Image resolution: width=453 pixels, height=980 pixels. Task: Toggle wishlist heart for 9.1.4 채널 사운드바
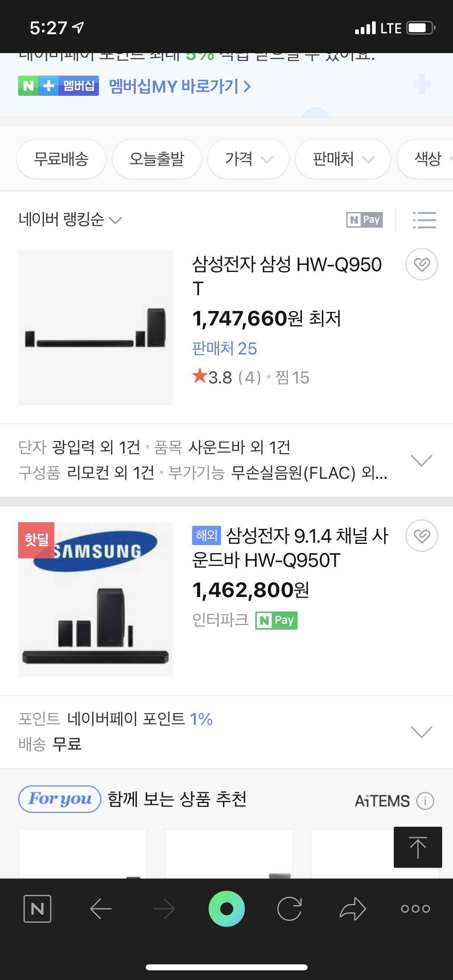[422, 535]
